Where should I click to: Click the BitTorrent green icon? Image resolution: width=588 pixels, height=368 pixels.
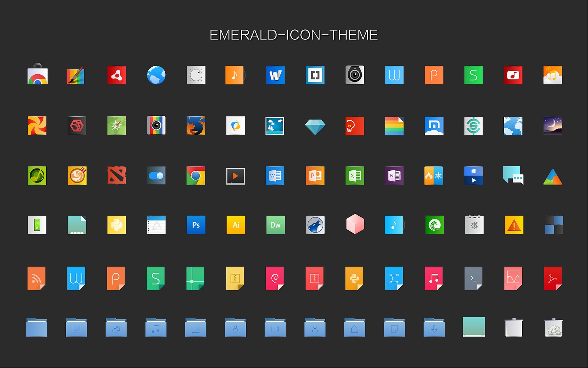[x=434, y=225]
